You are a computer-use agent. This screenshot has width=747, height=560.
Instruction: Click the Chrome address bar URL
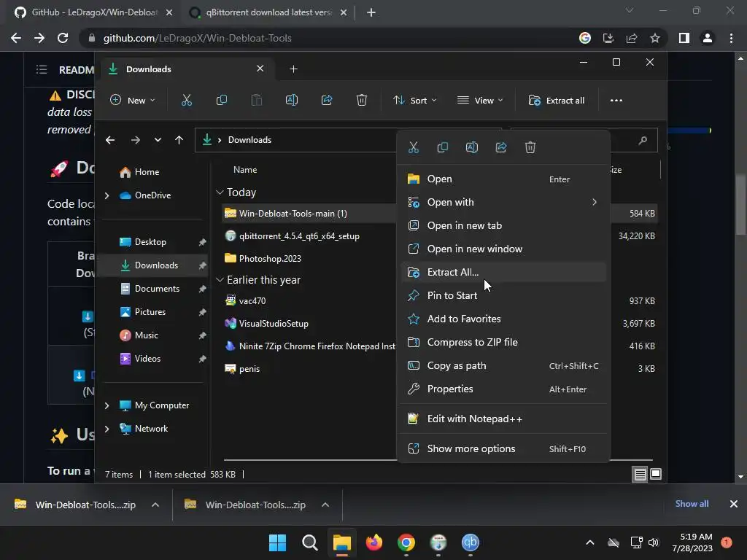[197, 38]
